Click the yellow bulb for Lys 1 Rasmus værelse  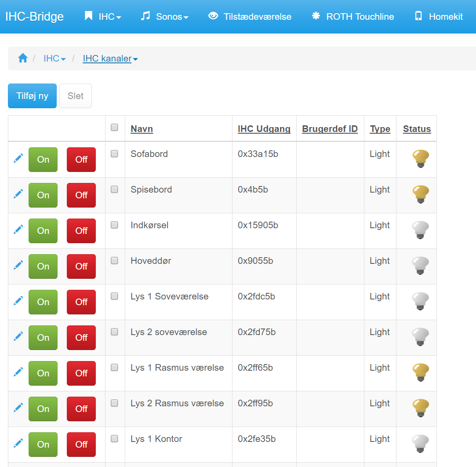point(420,372)
